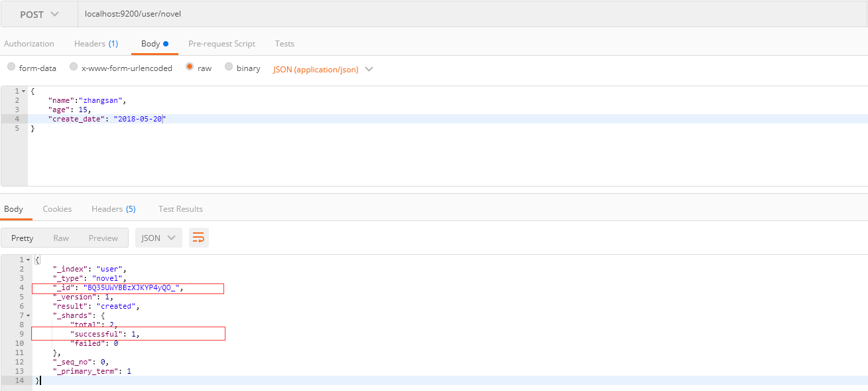
Task: Click the "failed": 0 response line
Action: coord(94,343)
